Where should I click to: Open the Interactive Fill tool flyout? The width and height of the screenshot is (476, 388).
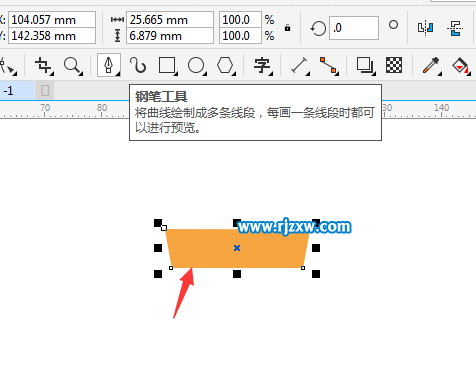461,65
